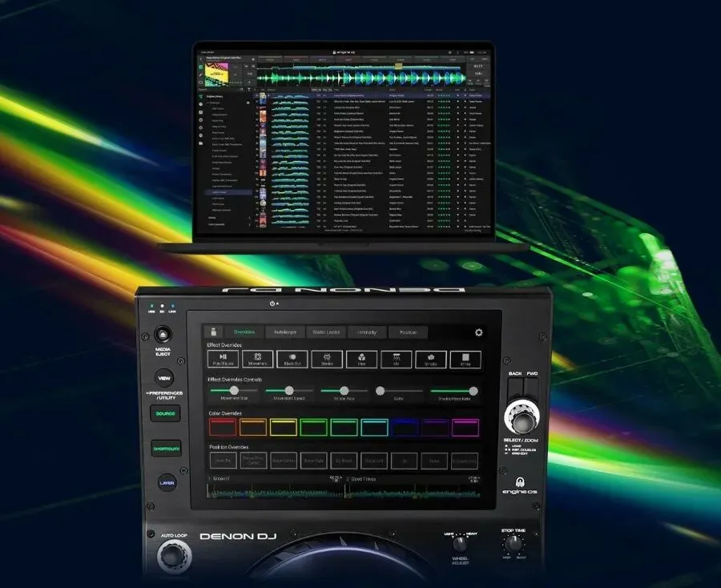Viewport: 721px width, 588px height.
Task: Click the folder icon in Engine DJ sidebar
Action: (x=200, y=143)
